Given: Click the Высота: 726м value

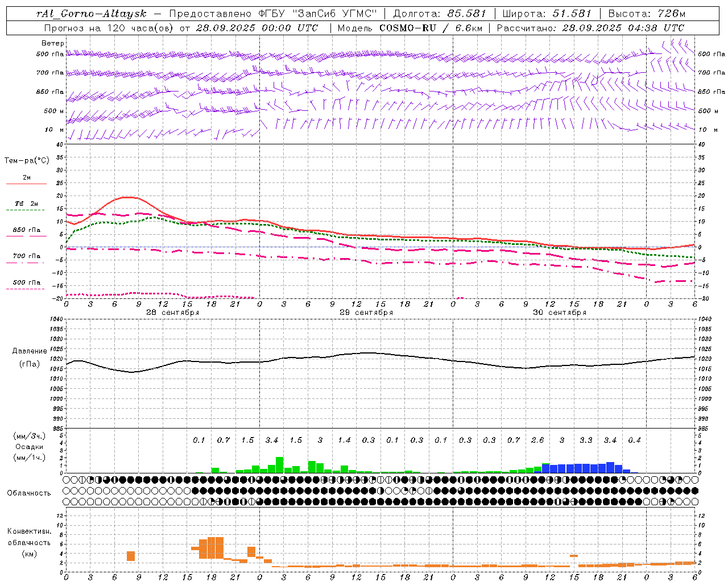Looking at the screenshot, I should point(647,14).
